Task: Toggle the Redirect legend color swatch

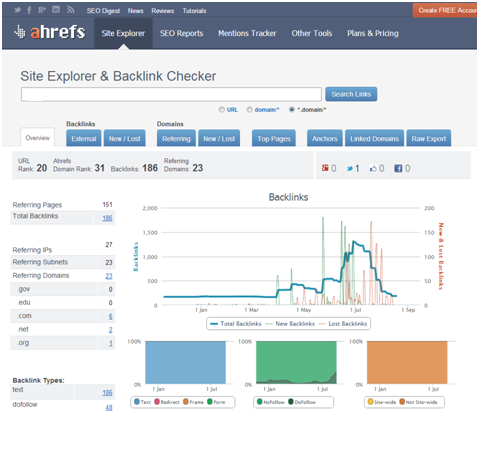Action: 157,402
